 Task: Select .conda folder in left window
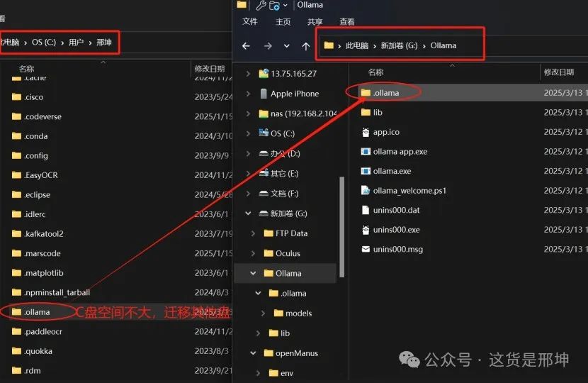tap(30, 136)
